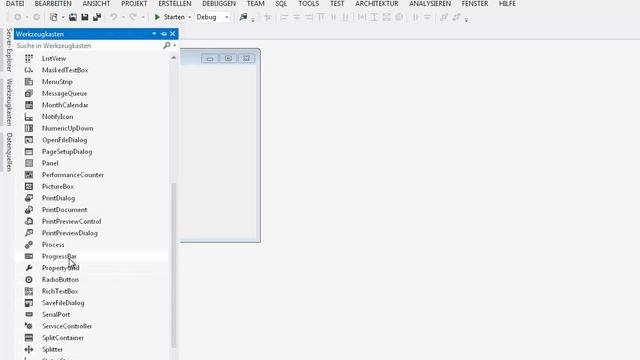640x360 pixels.
Task: Click the Starten run button
Action: tap(169, 17)
